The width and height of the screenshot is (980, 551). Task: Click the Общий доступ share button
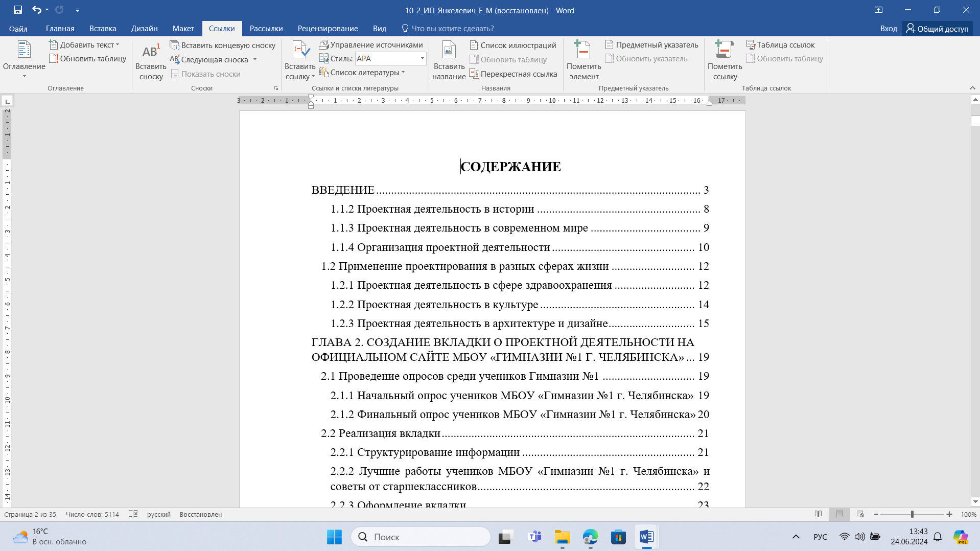pos(937,29)
